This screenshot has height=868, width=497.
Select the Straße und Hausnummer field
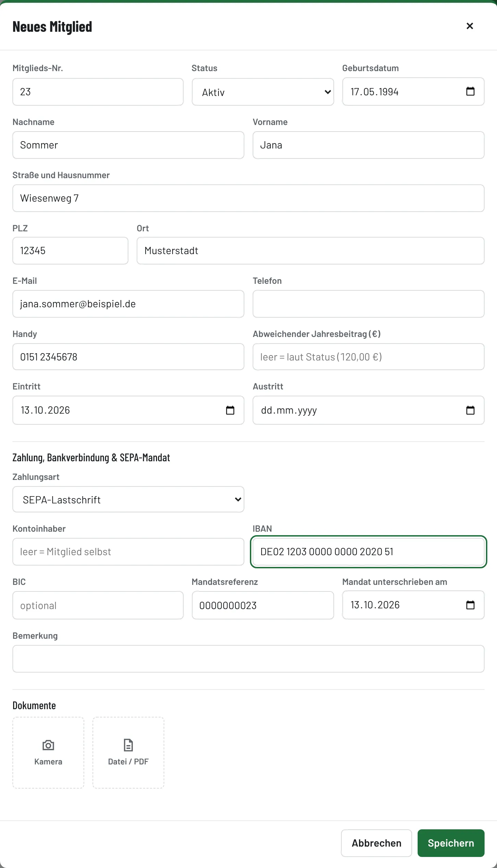[248, 198]
